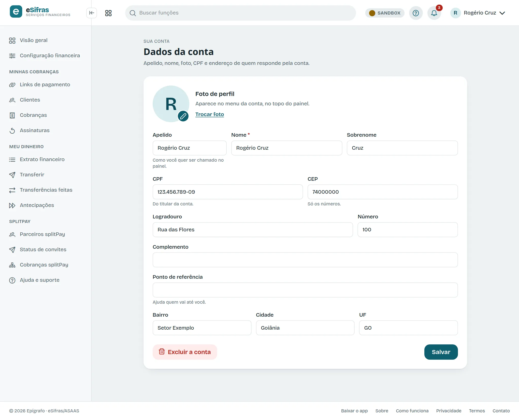The height and width of the screenshot is (420, 519).
Task: Click Trocar foto link
Action: tap(210, 114)
